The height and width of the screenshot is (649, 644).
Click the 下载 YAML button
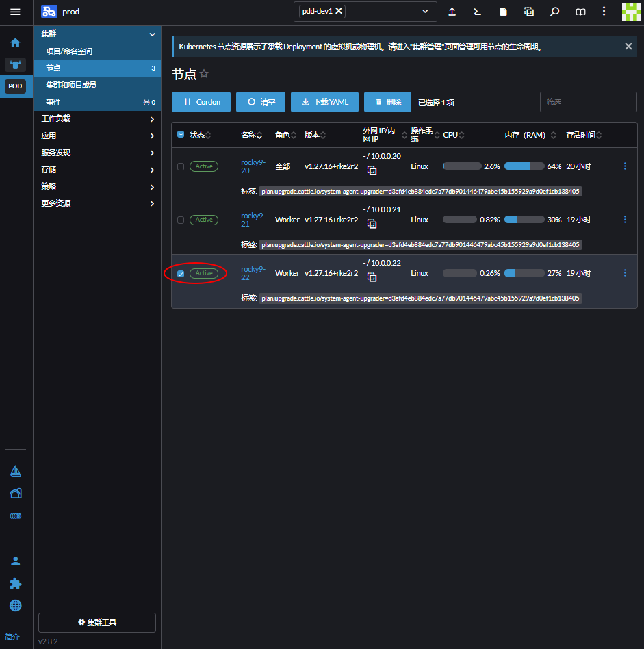click(325, 102)
